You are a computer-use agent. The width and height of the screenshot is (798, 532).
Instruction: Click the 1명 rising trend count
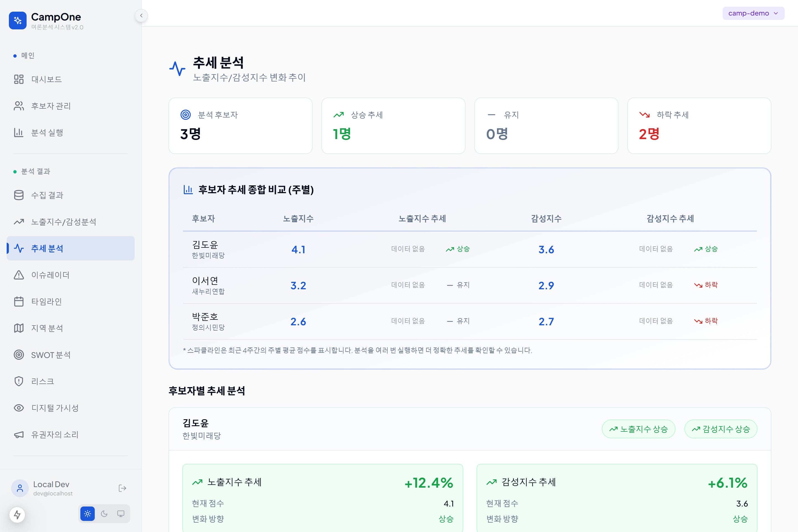point(342,134)
